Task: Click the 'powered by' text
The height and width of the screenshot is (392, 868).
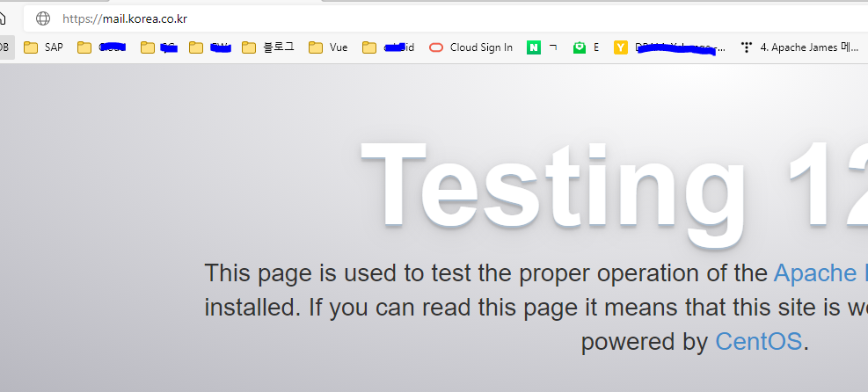Action: coord(645,342)
